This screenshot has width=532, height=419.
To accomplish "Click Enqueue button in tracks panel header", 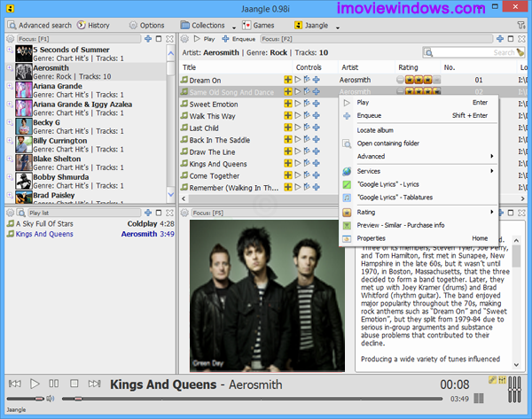I will pyautogui.click(x=239, y=39).
